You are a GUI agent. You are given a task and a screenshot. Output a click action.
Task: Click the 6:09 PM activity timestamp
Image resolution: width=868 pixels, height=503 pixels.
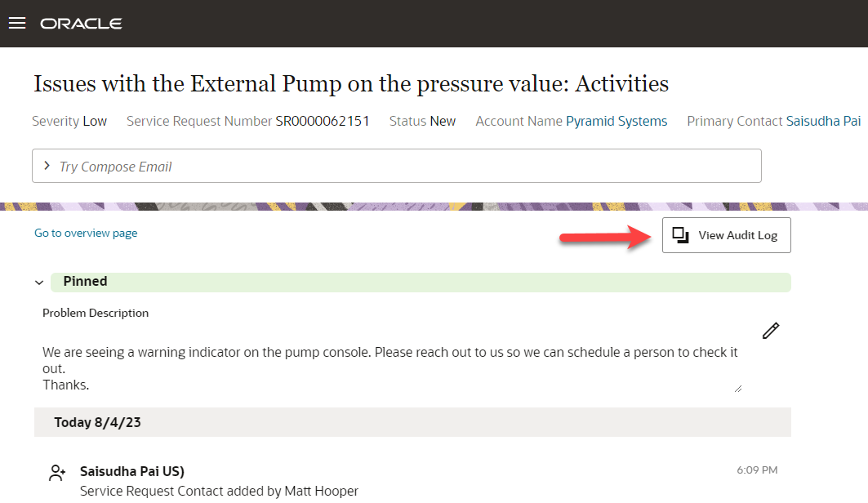(x=756, y=470)
